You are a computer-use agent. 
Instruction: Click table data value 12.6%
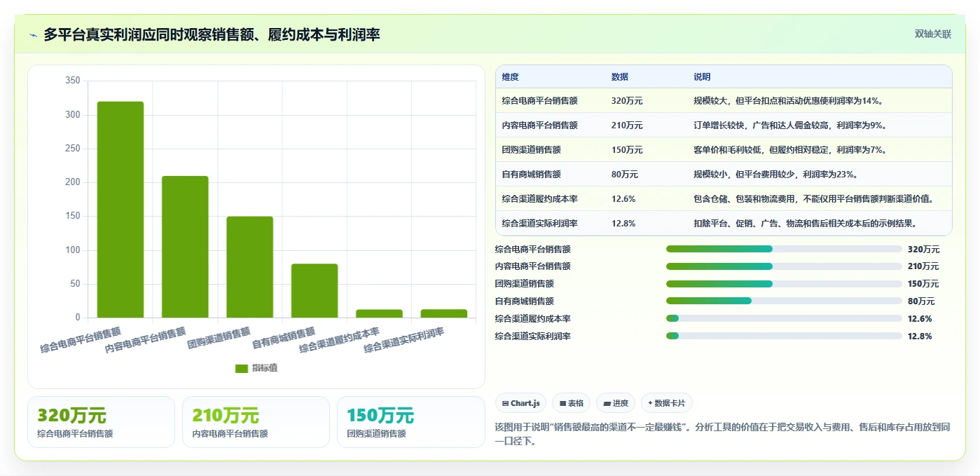point(623,199)
